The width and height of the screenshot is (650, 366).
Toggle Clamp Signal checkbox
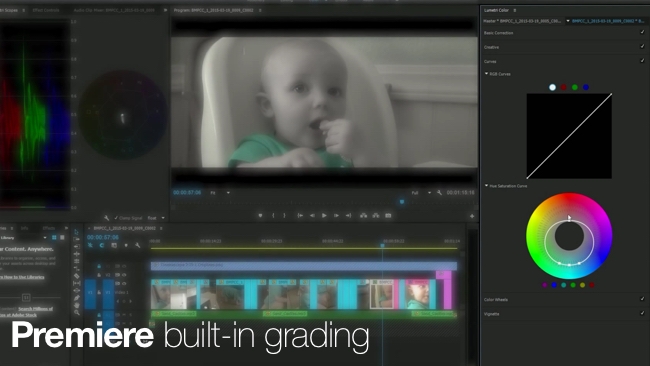pyautogui.click(x=116, y=218)
